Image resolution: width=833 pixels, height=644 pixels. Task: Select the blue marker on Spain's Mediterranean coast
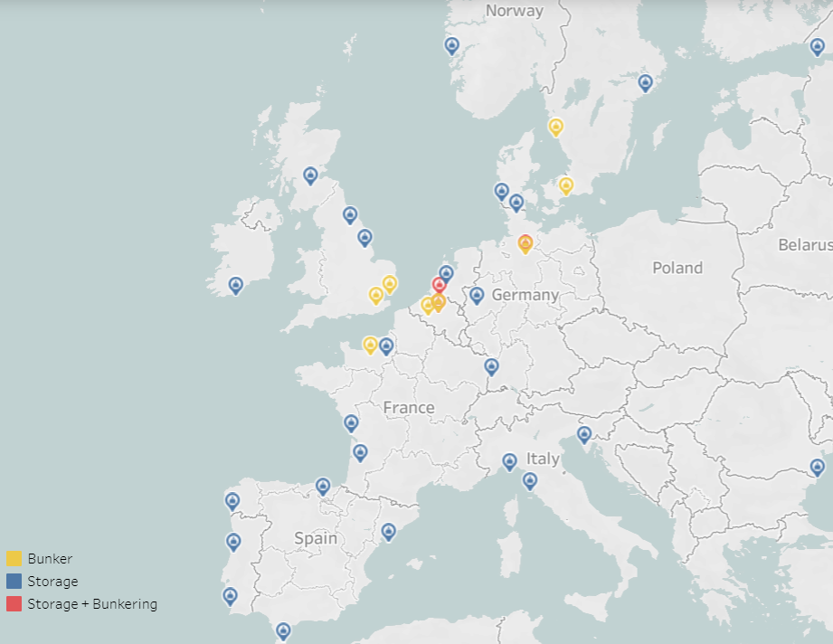[388, 532]
